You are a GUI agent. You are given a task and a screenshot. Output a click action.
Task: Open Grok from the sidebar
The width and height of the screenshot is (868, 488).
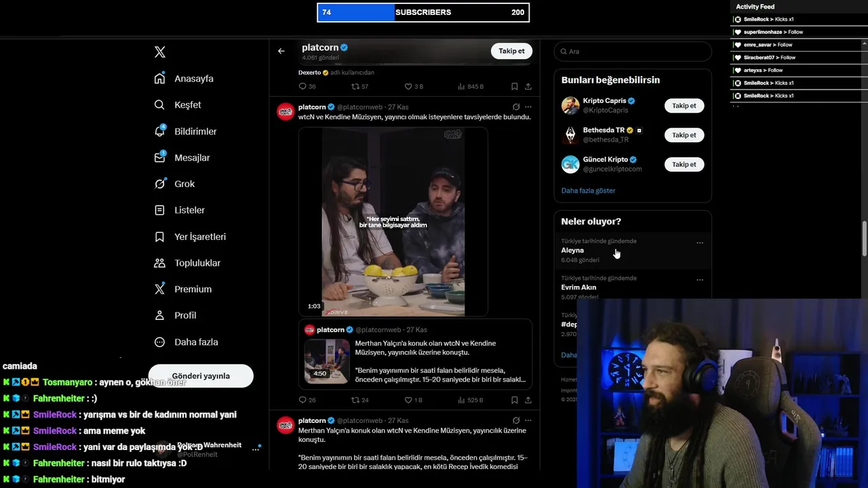click(184, 184)
